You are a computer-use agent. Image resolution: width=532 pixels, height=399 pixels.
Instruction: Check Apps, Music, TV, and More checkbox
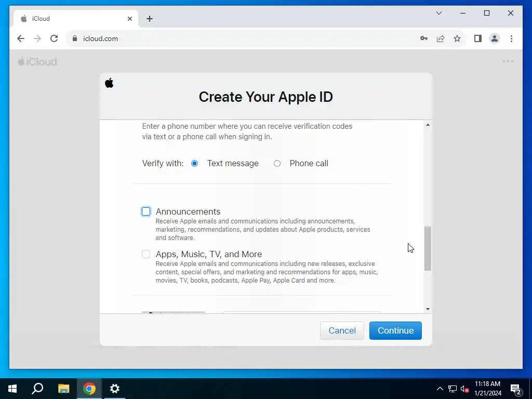point(146,254)
